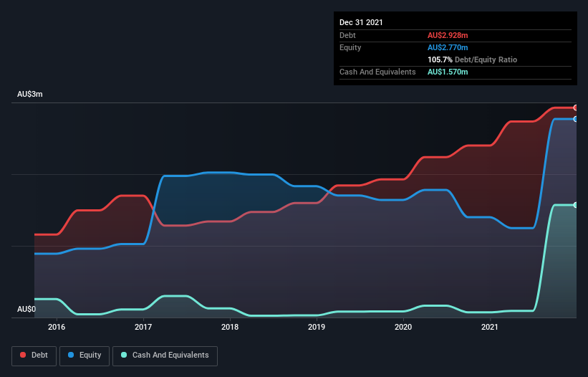The height and width of the screenshot is (377, 588).
Task: Click the 105.7% Debt/Equity Ratio text
Action: point(472,59)
